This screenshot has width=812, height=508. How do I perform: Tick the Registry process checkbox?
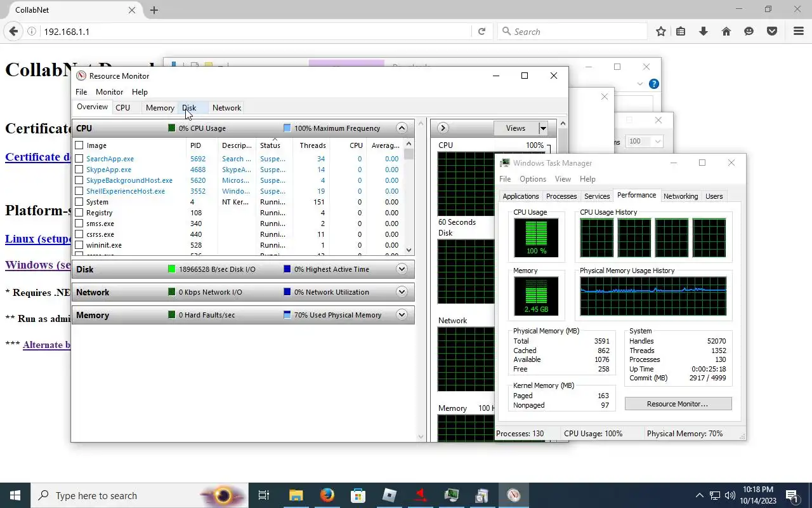79,213
